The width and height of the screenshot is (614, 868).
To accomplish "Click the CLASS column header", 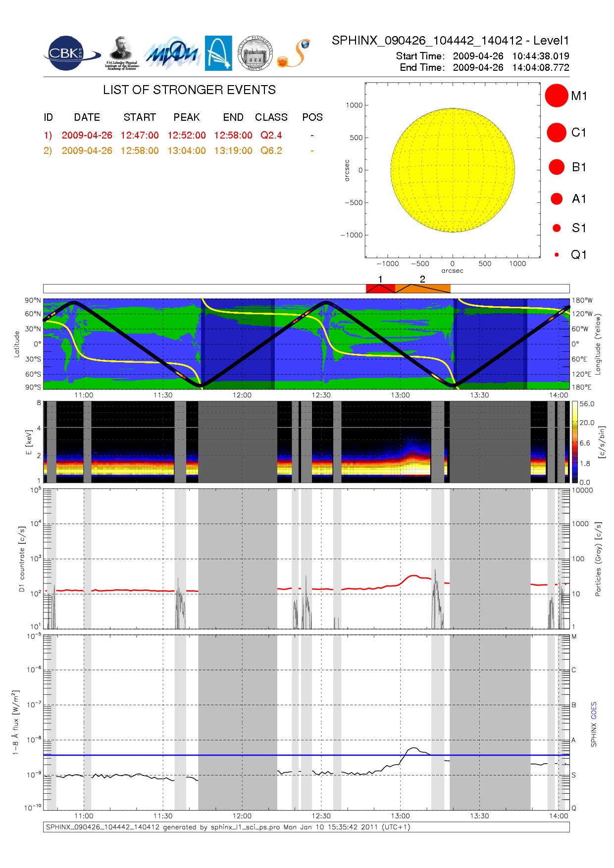I will click(x=271, y=117).
